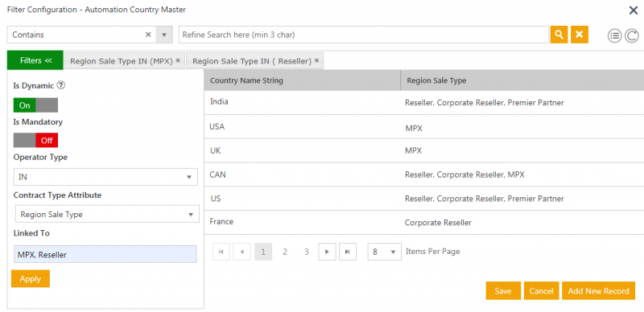
Task: Select the USA row
Action: [424, 127]
